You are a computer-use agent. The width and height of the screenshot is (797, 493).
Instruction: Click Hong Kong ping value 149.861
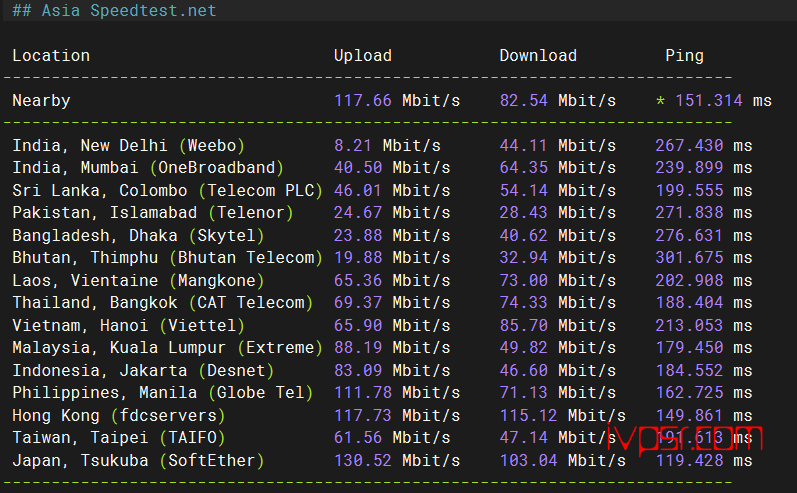[x=689, y=415]
